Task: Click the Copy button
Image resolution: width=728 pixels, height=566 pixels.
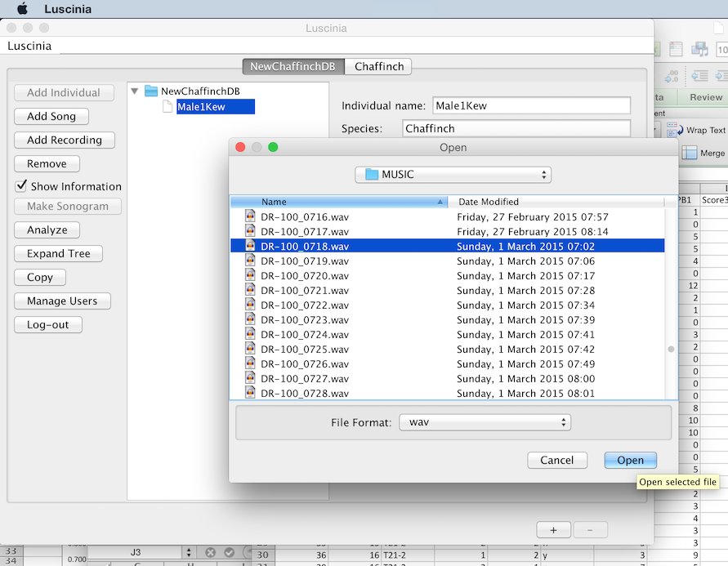Action: click(x=40, y=278)
